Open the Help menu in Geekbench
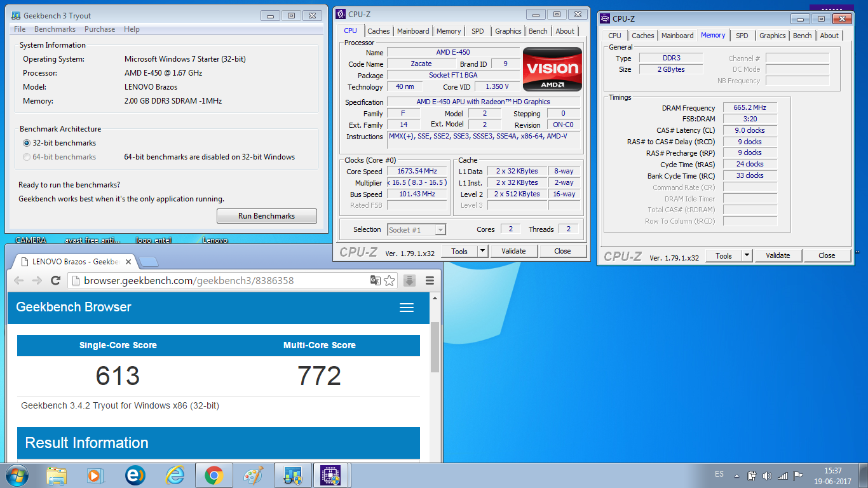The width and height of the screenshot is (868, 488). (x=132, y=29)
